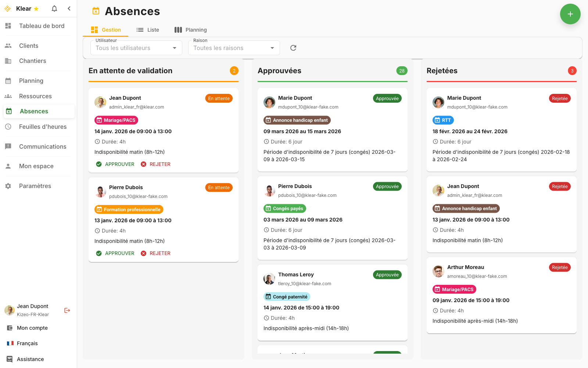This screenshot has height=368, width=588.
Task: Open the Tableau de bord section
Action: [41, 26]
